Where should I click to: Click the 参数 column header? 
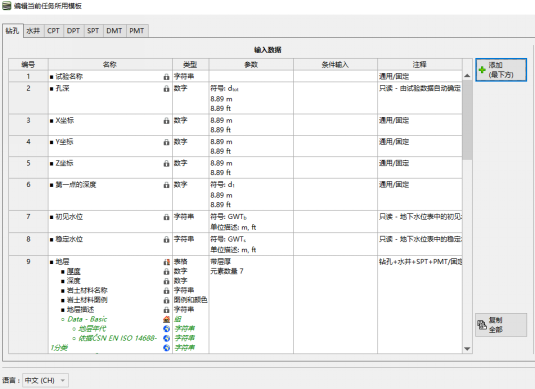[251, 64]
